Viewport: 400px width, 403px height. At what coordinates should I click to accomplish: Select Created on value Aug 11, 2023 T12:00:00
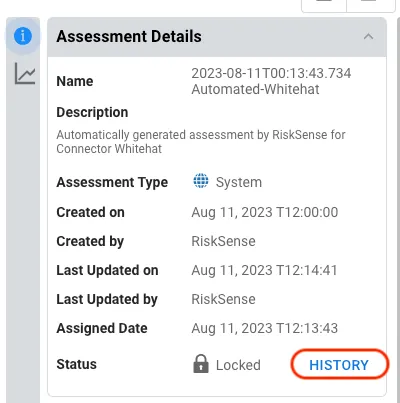tap(265, 212)
